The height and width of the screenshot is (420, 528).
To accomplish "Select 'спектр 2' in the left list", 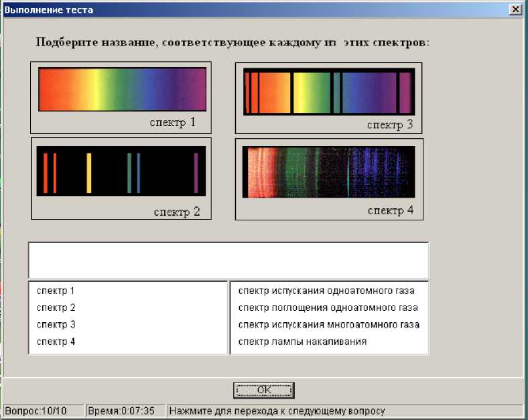I will pos(56,307).
